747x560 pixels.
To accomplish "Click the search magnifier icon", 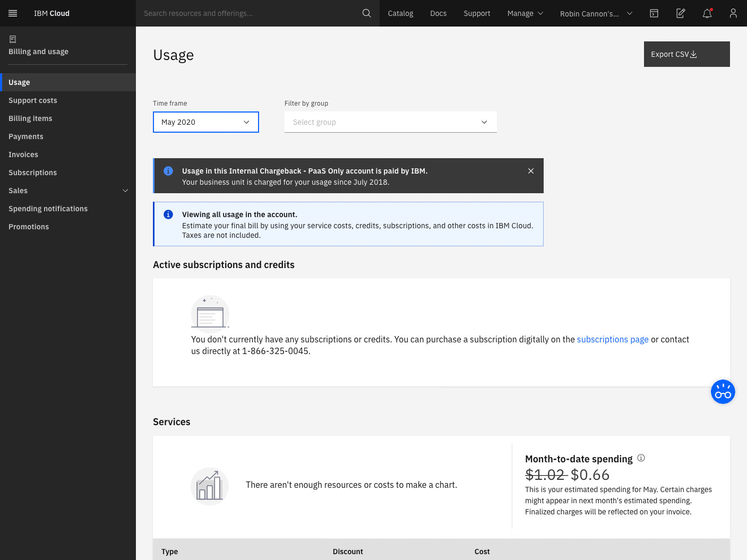I will tap(366, 13).
